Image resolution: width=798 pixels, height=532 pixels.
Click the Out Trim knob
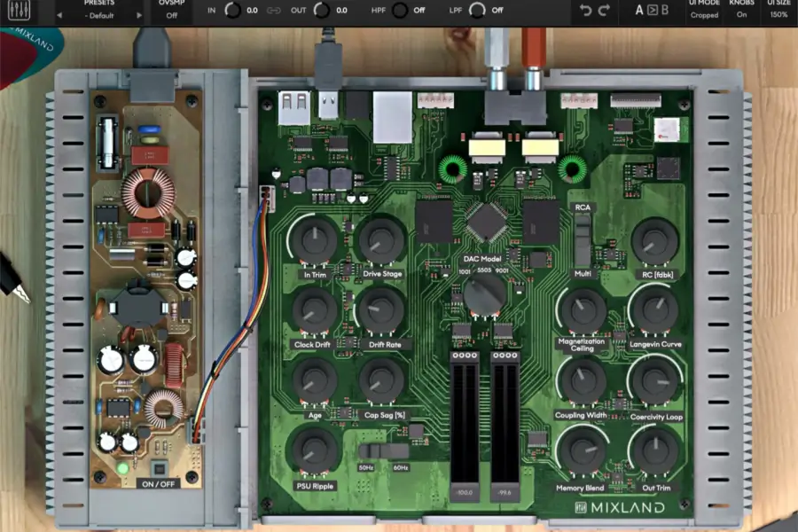coord(655,451)
